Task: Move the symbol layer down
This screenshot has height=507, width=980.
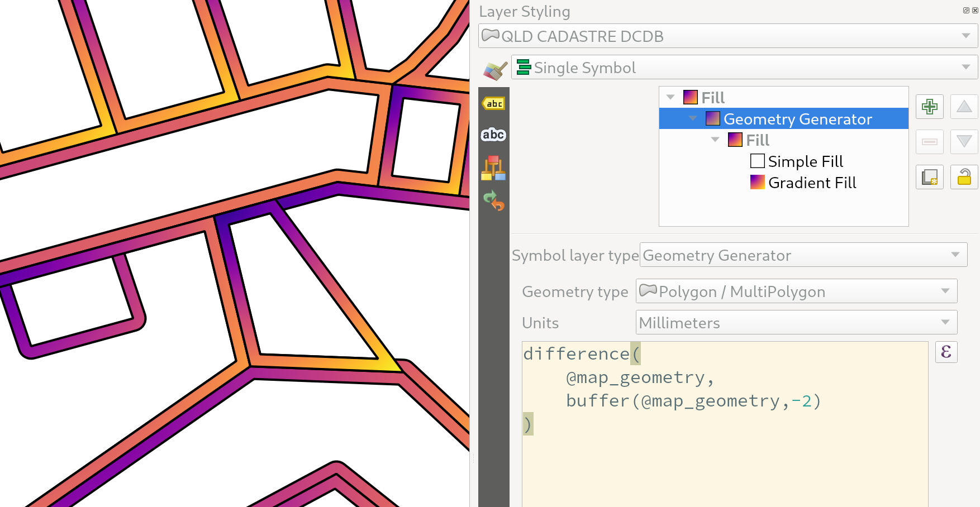Action: tap(964, 142)
